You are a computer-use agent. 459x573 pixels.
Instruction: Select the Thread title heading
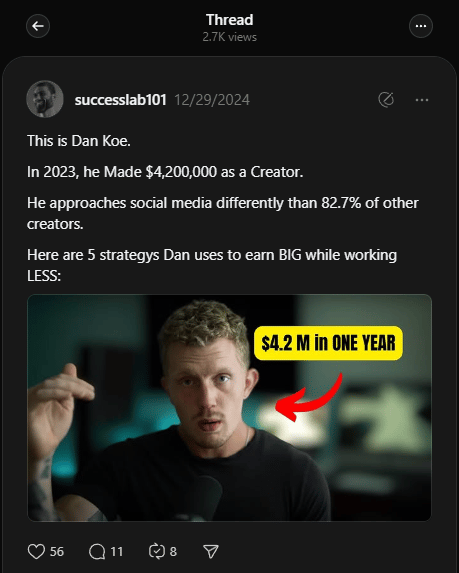point(230,20)
